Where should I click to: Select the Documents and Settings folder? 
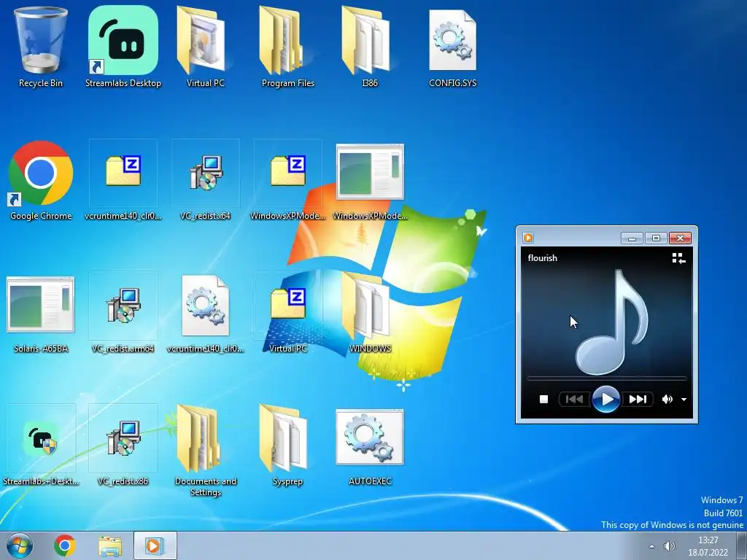click(205, 450)
